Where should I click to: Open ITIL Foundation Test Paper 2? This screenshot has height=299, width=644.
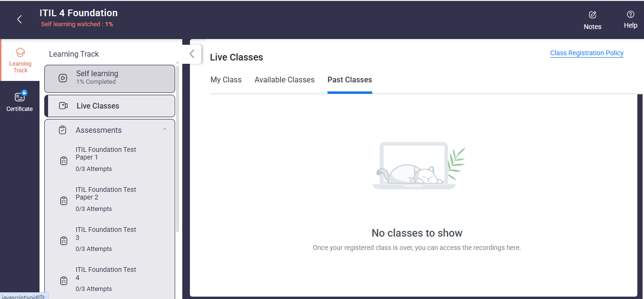point(106,193)
